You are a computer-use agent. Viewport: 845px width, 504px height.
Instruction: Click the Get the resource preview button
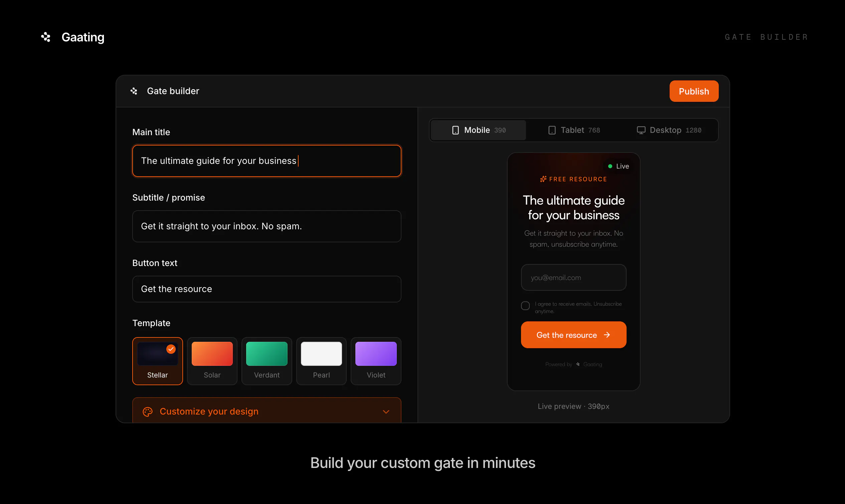tap(573, 335)
